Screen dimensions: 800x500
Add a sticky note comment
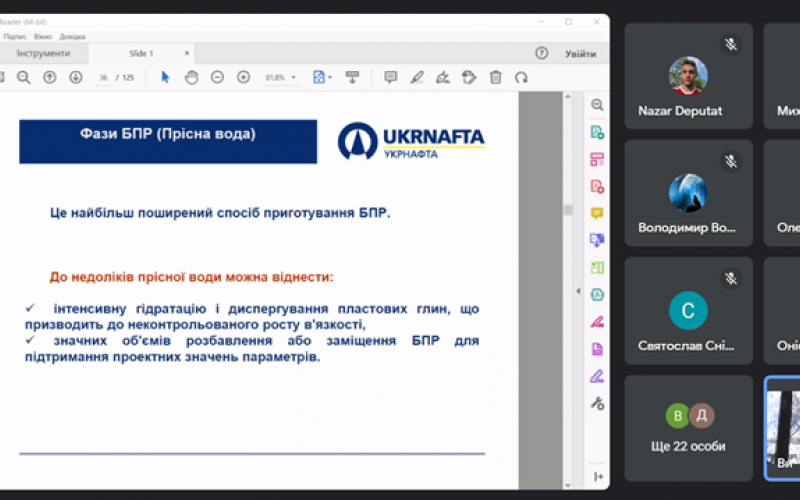click(x=391, y=78)
